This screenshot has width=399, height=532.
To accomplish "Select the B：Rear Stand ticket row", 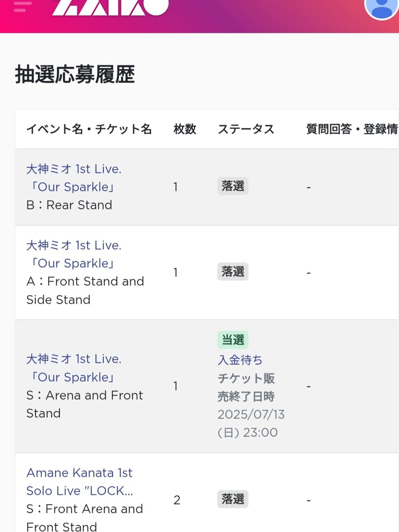I will coord(207,187).
